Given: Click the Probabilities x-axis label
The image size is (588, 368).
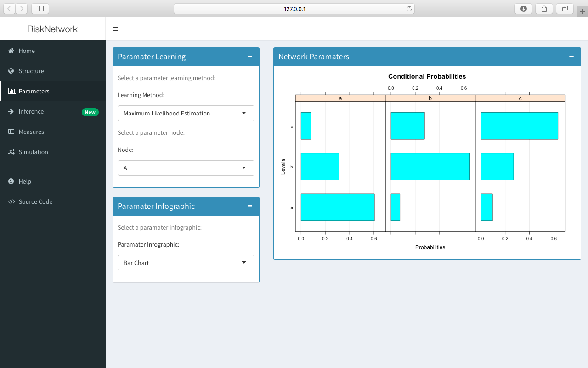Looking at the screenshot, I should point(430,247).
